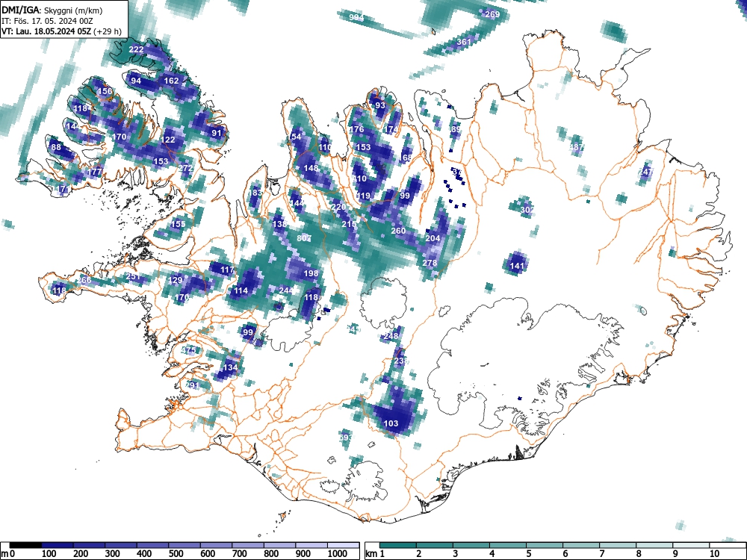Select visibility value 248 on the map
This screenshot has height=560, width=747.
pyautogui.click(x=391, y=336)
